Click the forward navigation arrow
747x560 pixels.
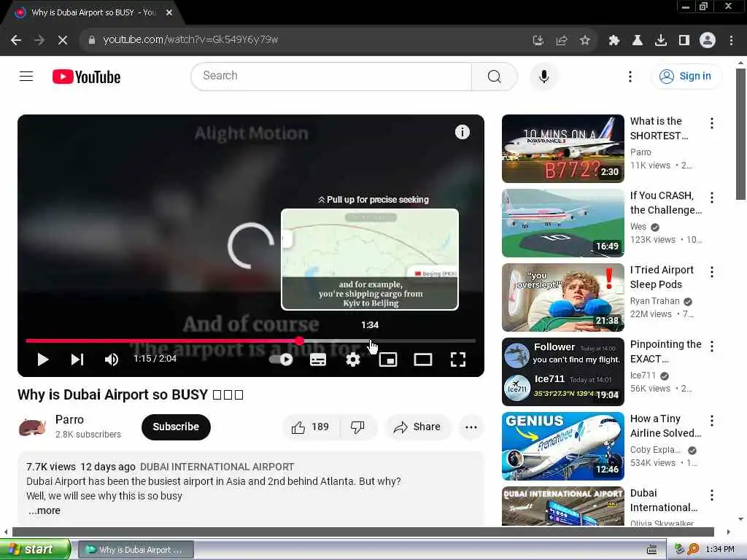[39, 40]
